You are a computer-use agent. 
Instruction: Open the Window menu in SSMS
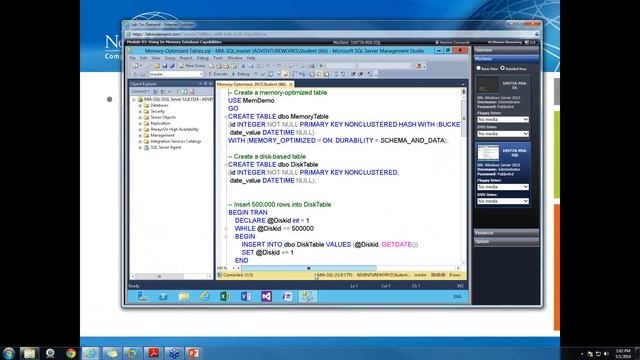(x=235, y=58)
